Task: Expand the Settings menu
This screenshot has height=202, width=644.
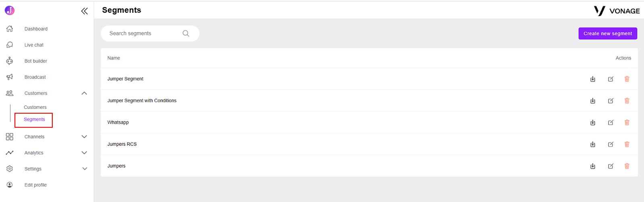Action: pos(84,169)
